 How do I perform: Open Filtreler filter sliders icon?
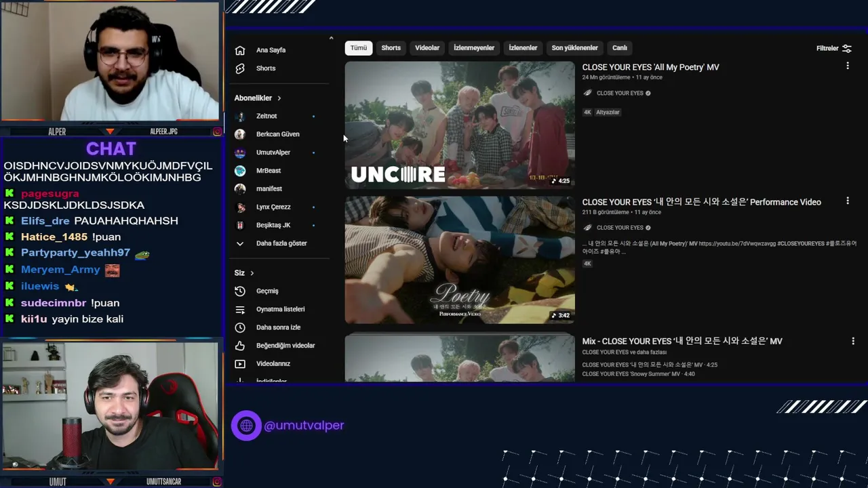pos(846,48)
